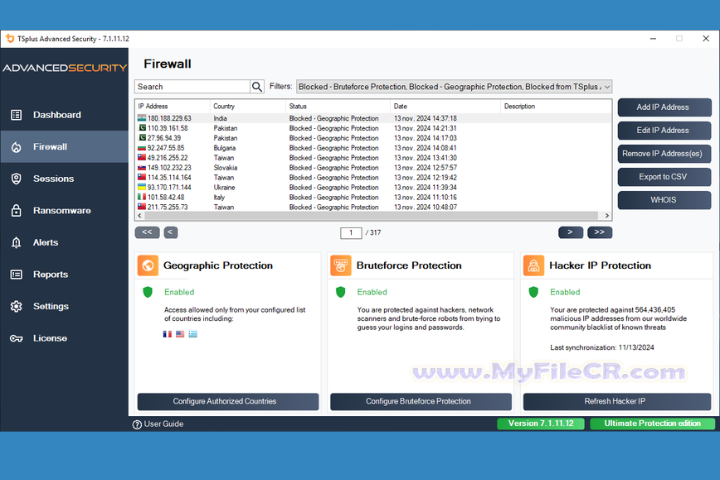Open the Sessions menu item
The height and width of the screenshot is (480, 720).
pos(64,179)
